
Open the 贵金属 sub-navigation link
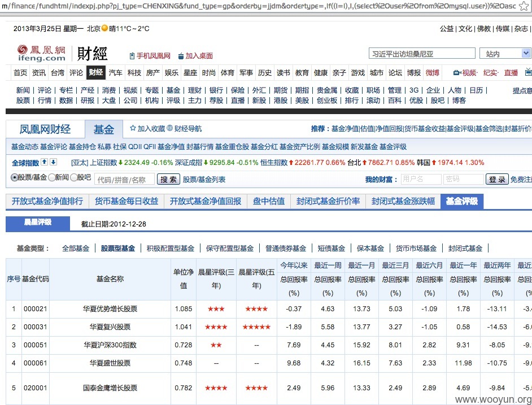click(327, 90)
